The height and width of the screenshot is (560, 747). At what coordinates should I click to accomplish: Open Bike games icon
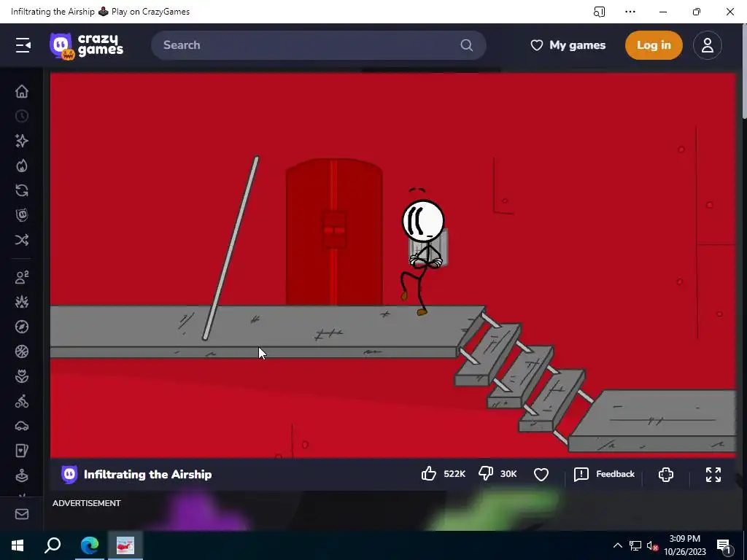22,402
